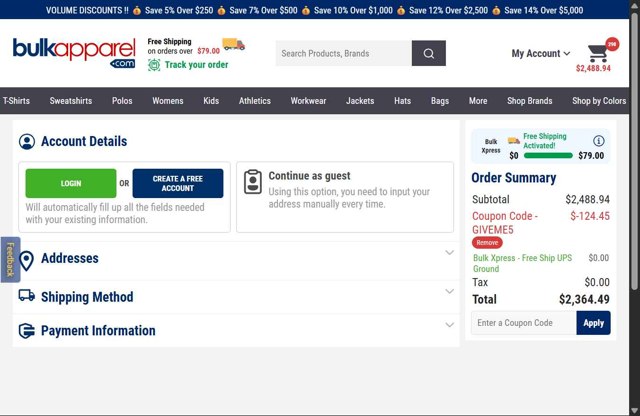
Task: Expand the Shipping Method section chevron
Action: tap(449, 291)
